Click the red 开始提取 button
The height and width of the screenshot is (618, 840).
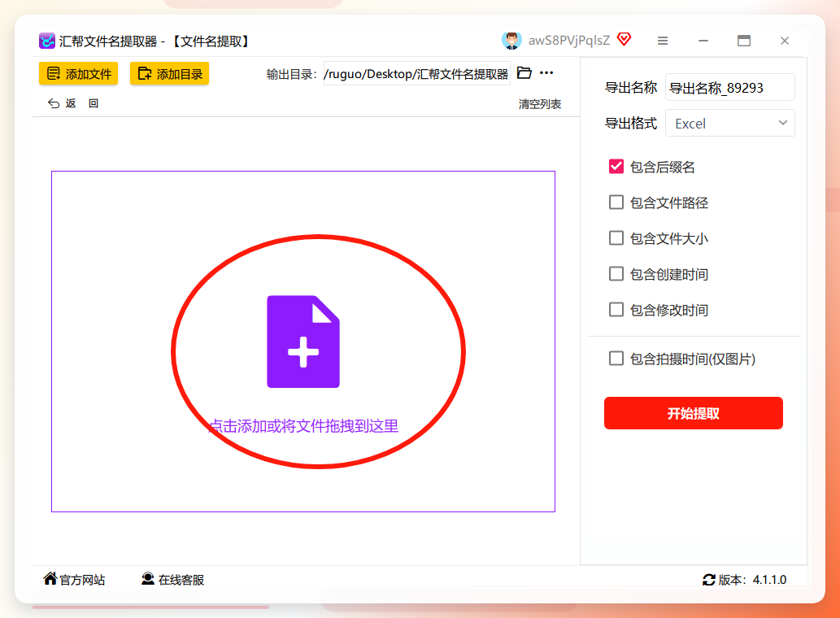point(693,413)
